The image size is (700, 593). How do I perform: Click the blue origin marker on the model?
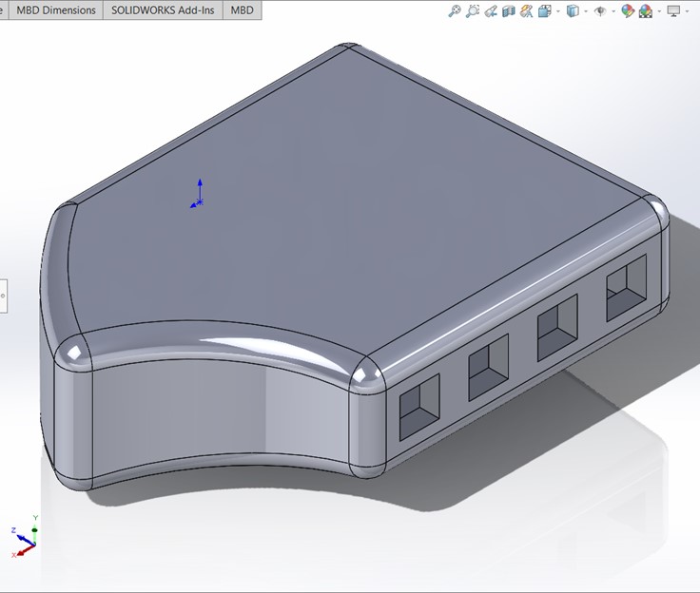198,194
